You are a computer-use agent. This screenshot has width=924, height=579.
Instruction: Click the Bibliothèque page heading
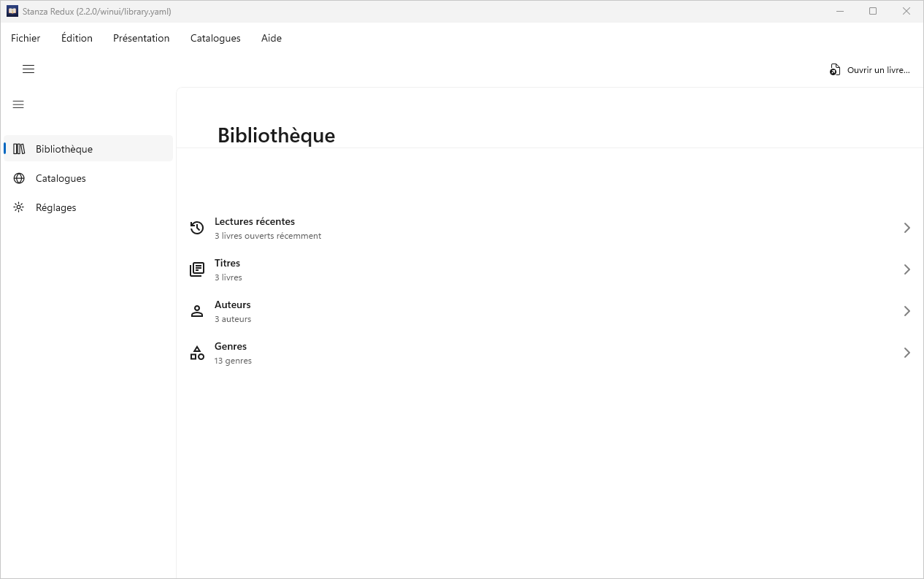point(277,135)
